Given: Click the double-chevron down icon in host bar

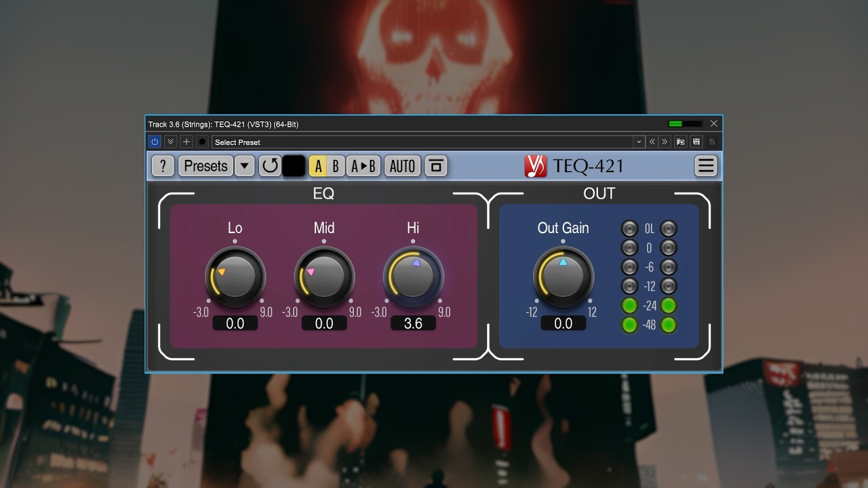Looking at the screenshot, I should [171, 142].
